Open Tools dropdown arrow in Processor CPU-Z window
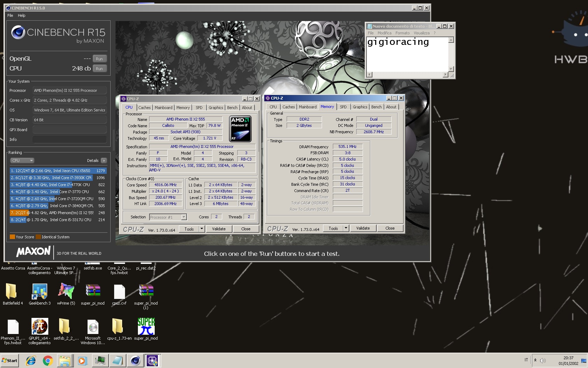The width and height of the screenshot is (588, 368). 202,229
